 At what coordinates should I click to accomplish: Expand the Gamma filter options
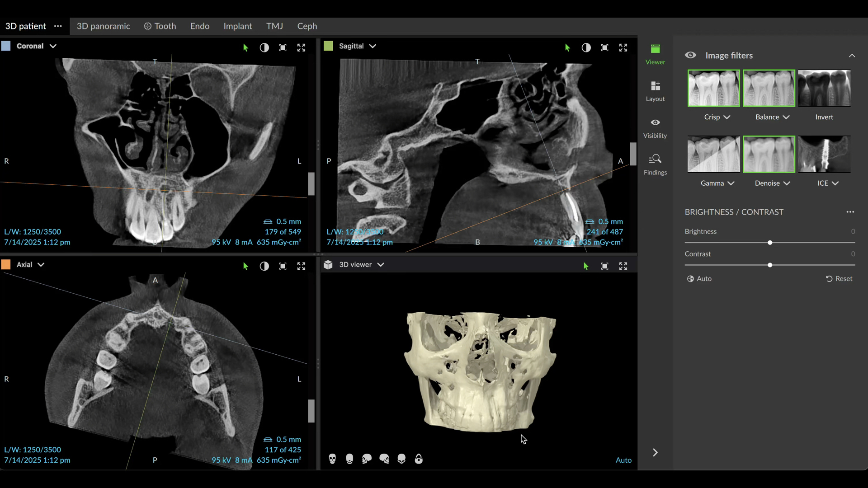pos(731,183)
